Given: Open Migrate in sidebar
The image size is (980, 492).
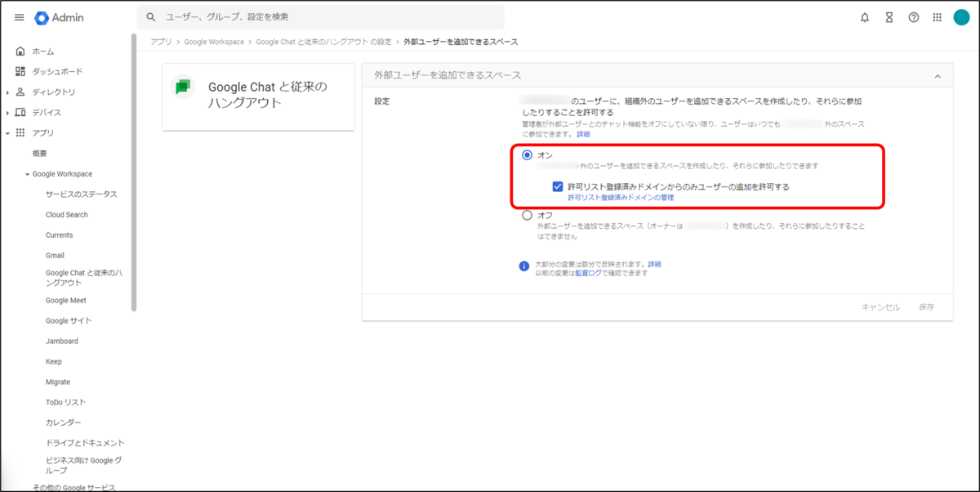Looking at the screenshot, I should pyautogui.click(x=58, y=382).
